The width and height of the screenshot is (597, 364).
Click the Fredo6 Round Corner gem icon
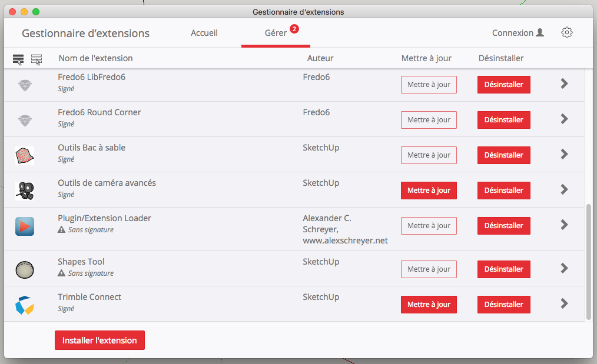(25, 121)
